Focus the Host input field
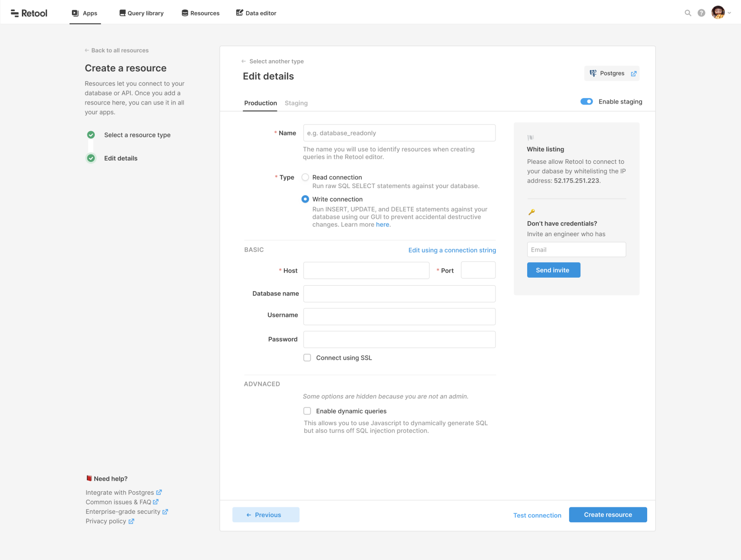The height and width of the screenshot is (560, 741). tap(366, 271)
